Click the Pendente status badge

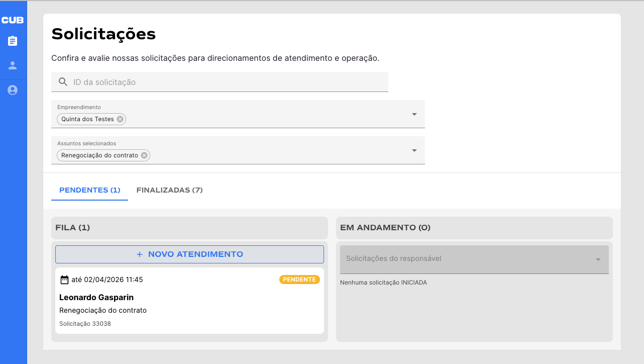click(x=299, y=280)
